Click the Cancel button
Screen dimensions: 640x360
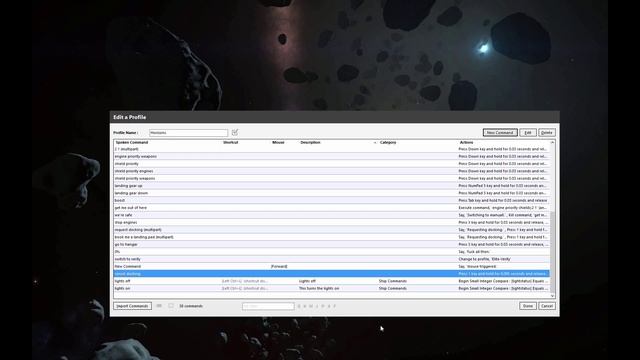pos(547,306)
